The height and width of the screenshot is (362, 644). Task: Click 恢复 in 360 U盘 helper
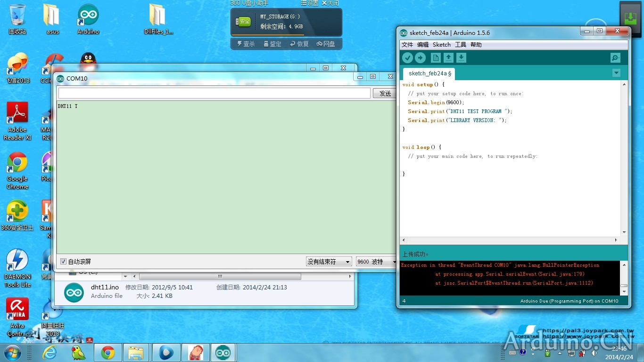299,44
